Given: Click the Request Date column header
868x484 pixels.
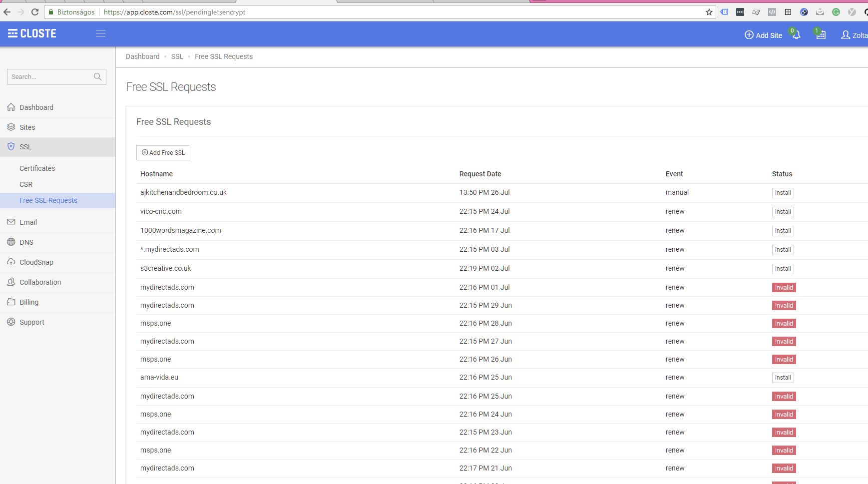Looking at the screenshot, I should [480, 174].
